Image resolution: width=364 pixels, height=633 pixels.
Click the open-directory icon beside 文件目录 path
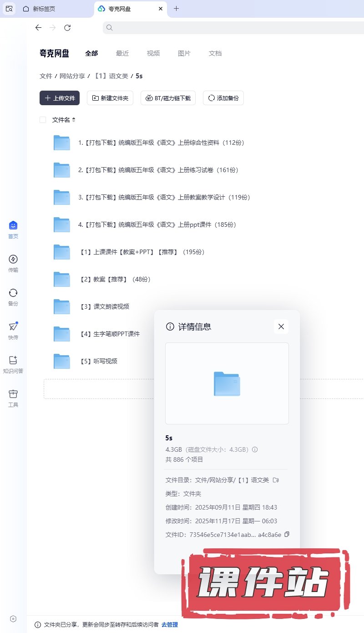(275, 480)
